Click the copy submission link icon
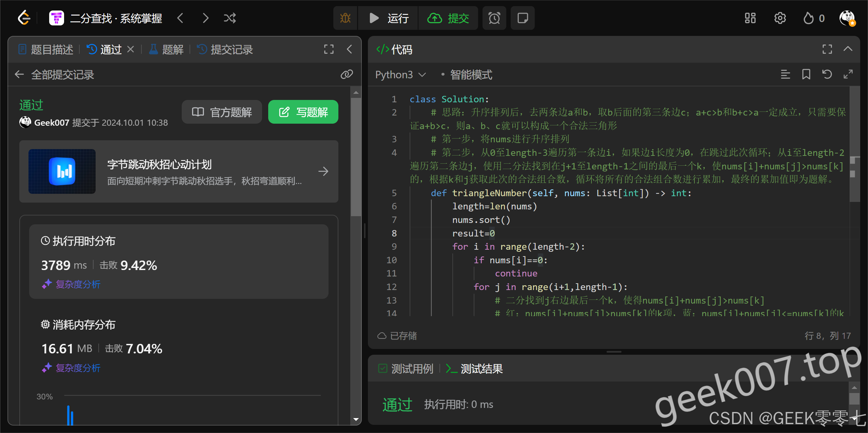The image size is (868, 433). (347, 75)
